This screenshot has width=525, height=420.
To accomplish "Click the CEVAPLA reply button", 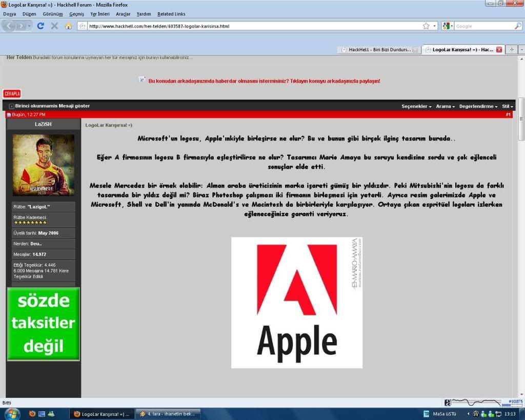I will (12, 94).
